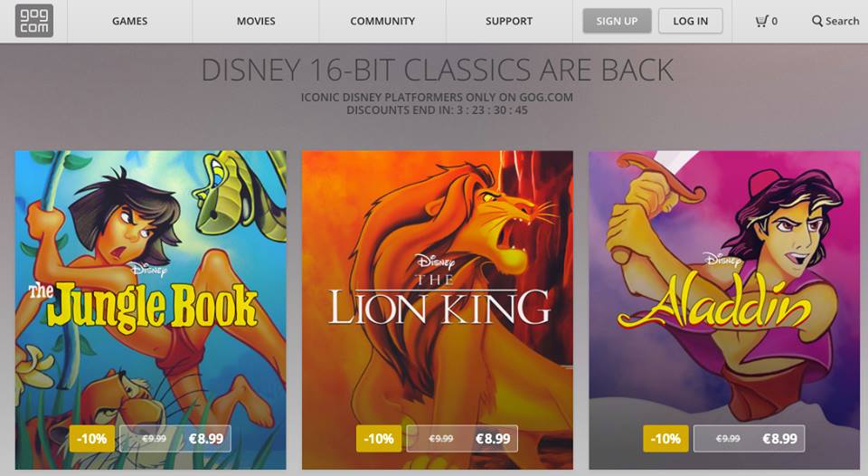Viewport: 868px width, 476px height.
Task: Click the Lion King -10% discount badge
Action: pos(379,439)
